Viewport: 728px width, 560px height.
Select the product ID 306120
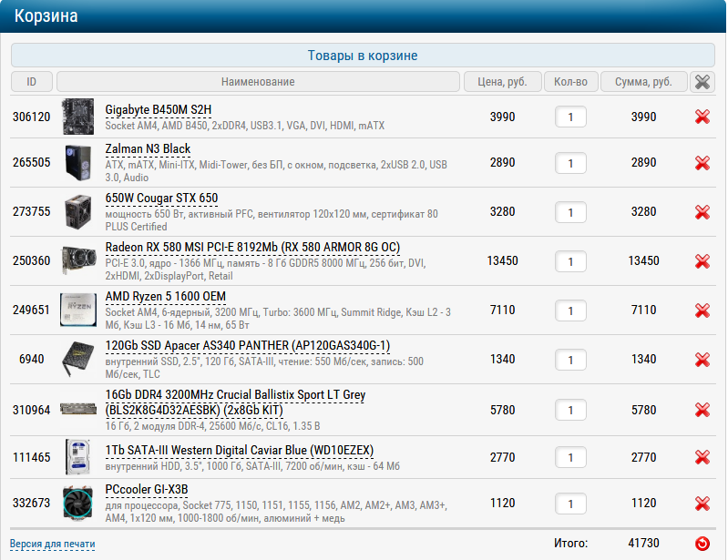pos(32,117)
